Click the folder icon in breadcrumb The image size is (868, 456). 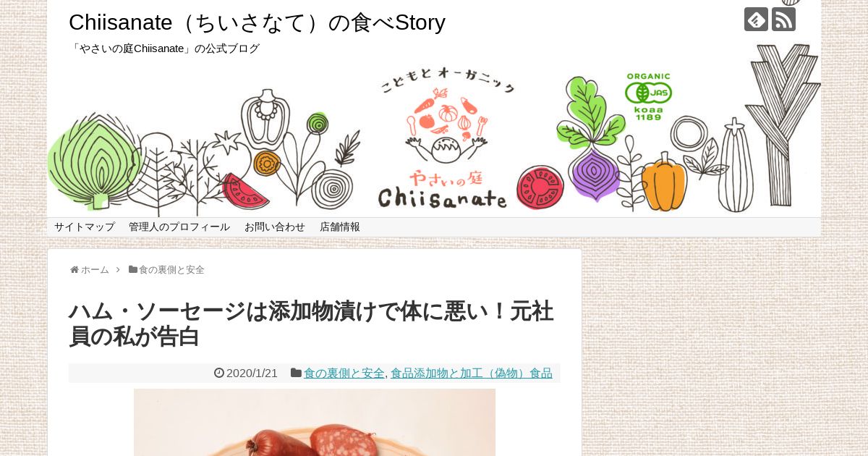click(x=133, y=269)
